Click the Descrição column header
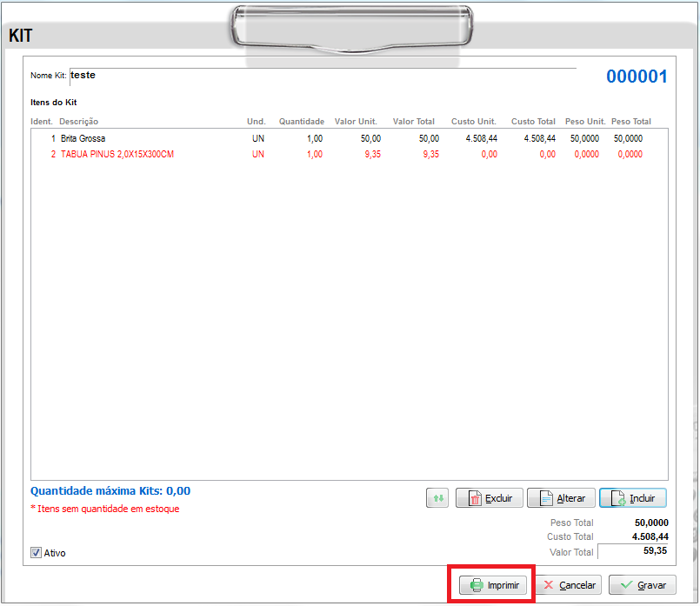Screen dimensions: 700x606 coord(78,122)
